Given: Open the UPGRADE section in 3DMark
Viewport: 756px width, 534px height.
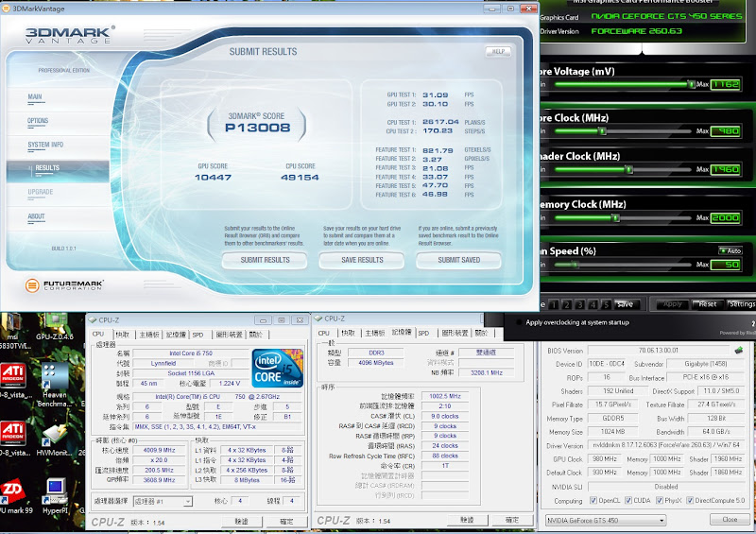Looking at the screenshot, I should [x=41, y=192].
